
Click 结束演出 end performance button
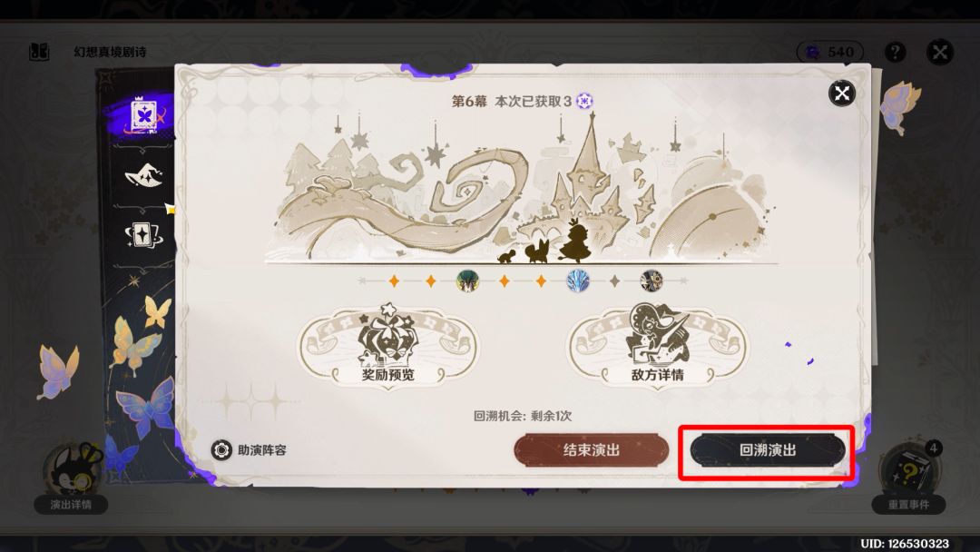(592, 450)
